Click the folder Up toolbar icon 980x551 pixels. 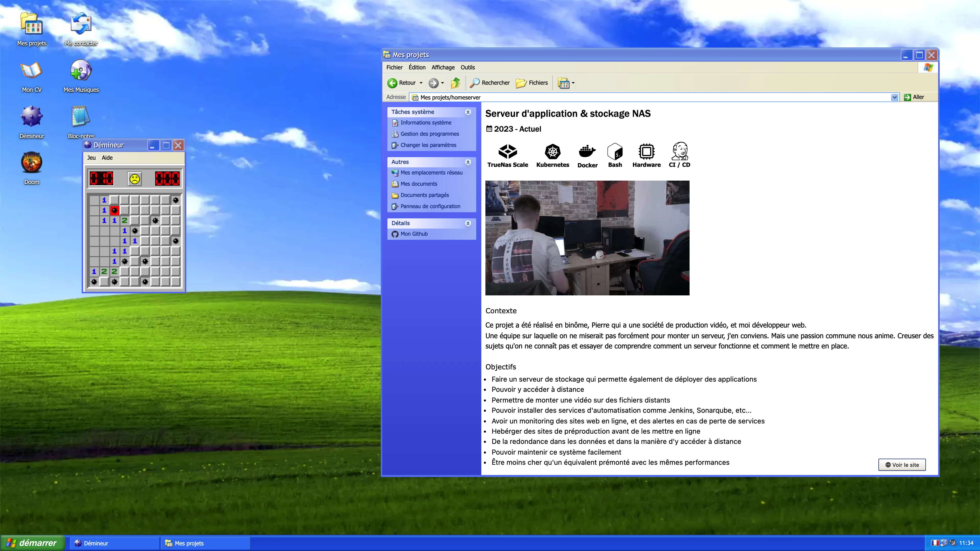click(x=455, y=83)
